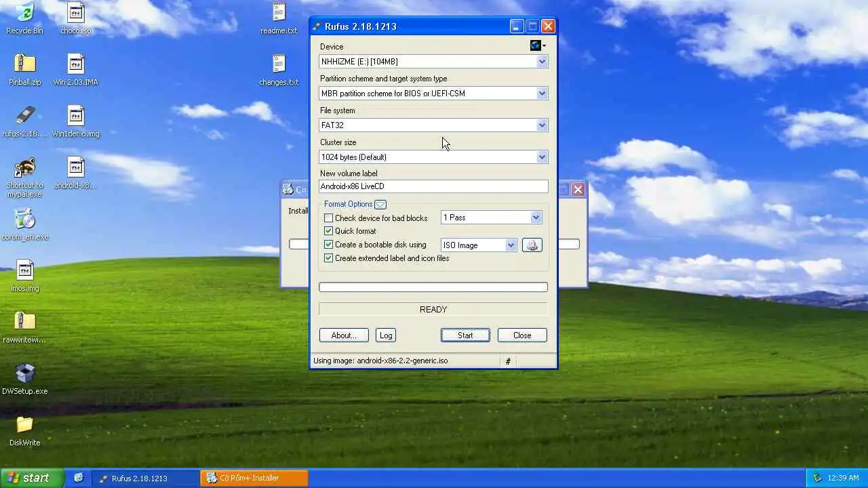
Task: Click the READY status text
Action: 433,310
